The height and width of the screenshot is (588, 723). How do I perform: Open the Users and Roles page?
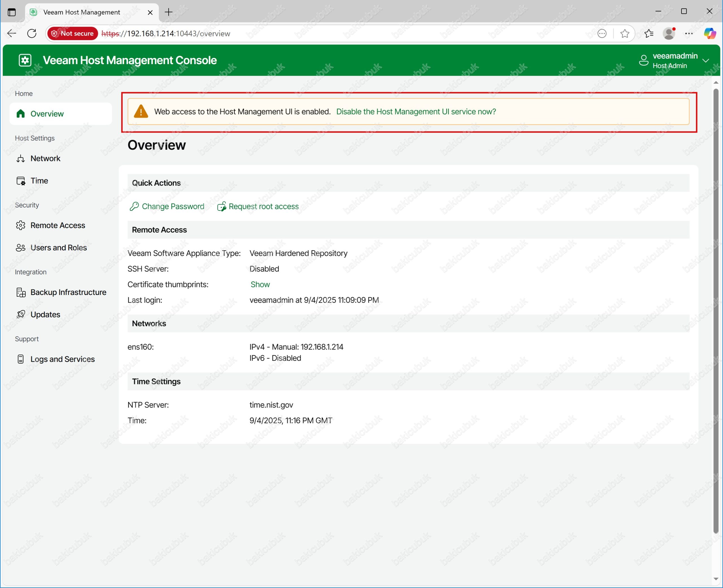point(61,248)
